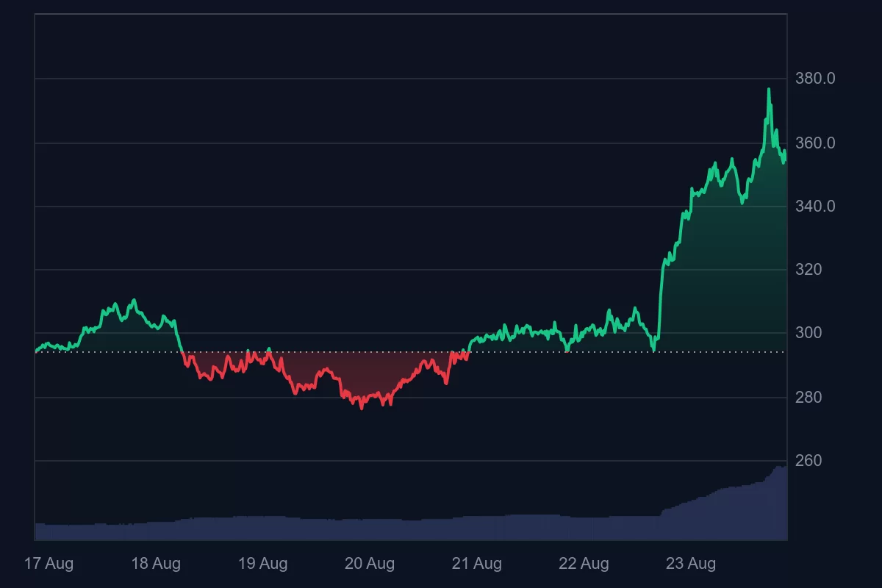Select the 360.0 price level label

(815, 143)
